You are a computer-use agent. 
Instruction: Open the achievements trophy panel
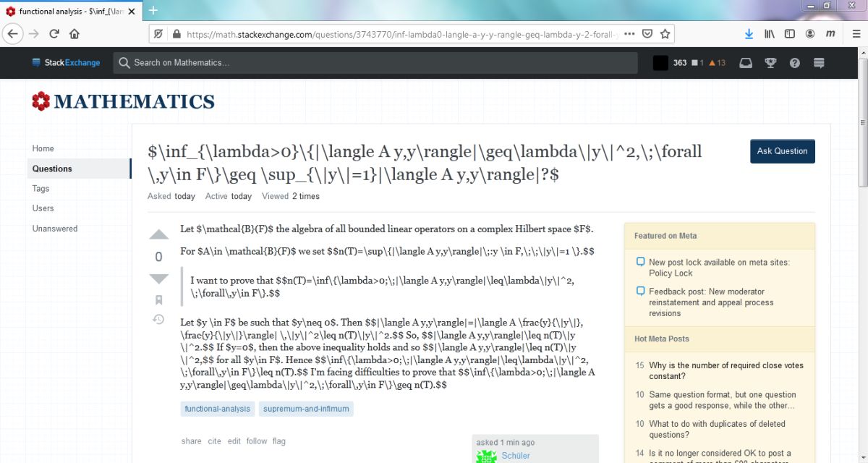[x=770, y=63]
